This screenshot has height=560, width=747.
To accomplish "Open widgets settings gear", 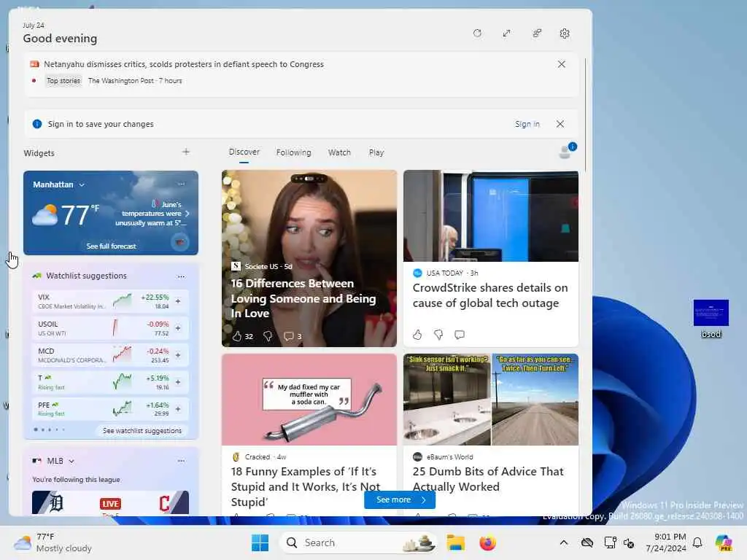I will tap(565, 34).
